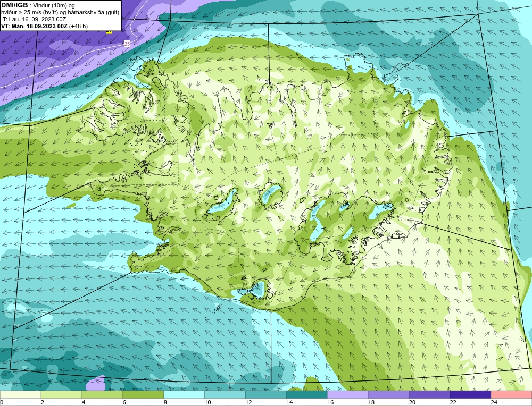Image resolution: width=532 pixels, height=406 pixels.
Task: Click the legend value "10"
Action: (x=207, y=402)
